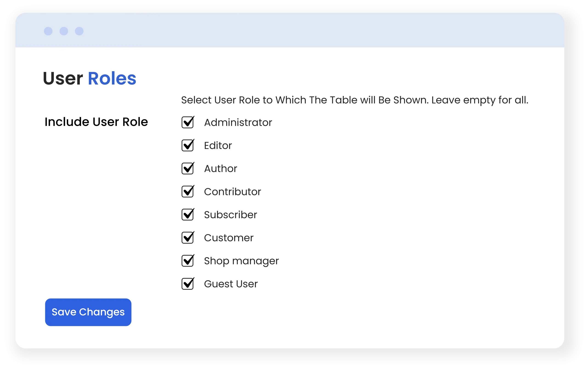Screen dimensions: 588x370
Task: Click the Contributor label text
Action: [232, 192]
